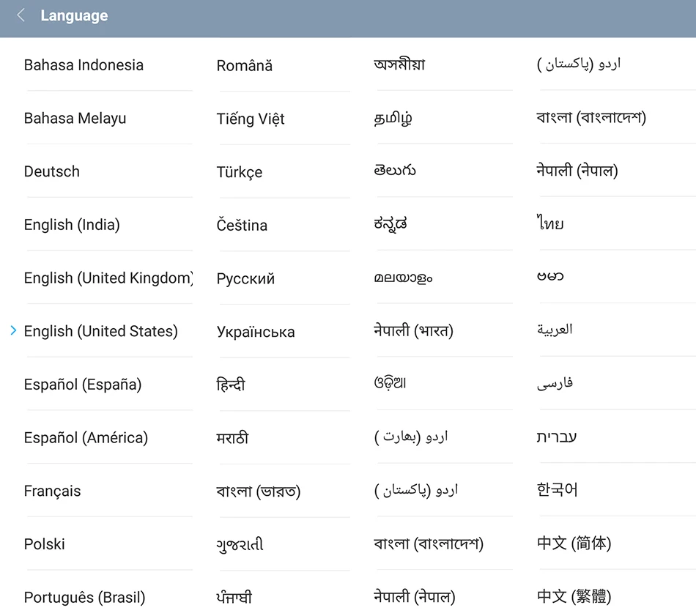The width and height of the screenshot is (696, 616).
Task: Pick Türkçe from the list
Action: click(240, 171)
